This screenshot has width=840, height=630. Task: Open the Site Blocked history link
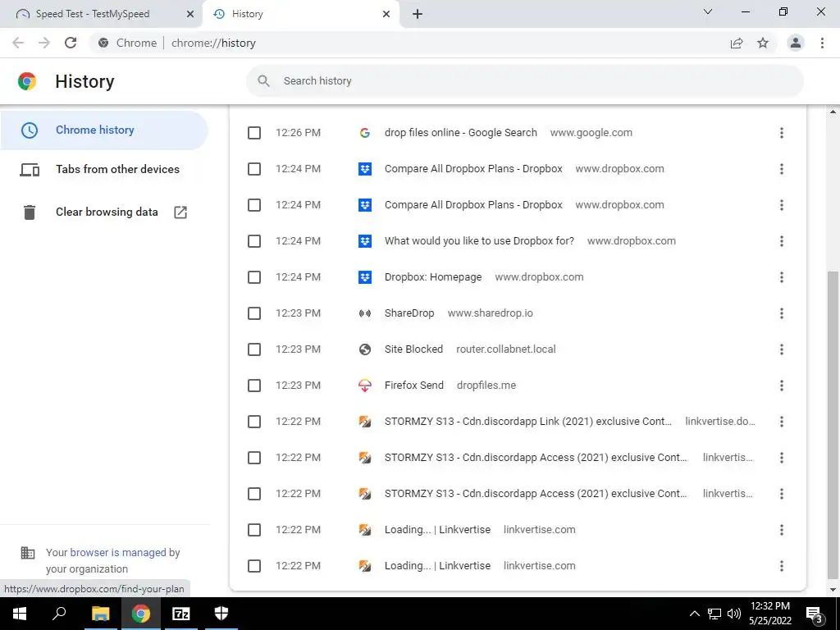coord(413,349)
